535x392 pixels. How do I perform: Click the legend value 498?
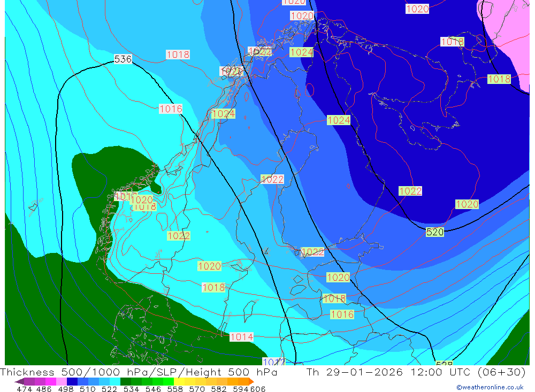pos(65,389)
